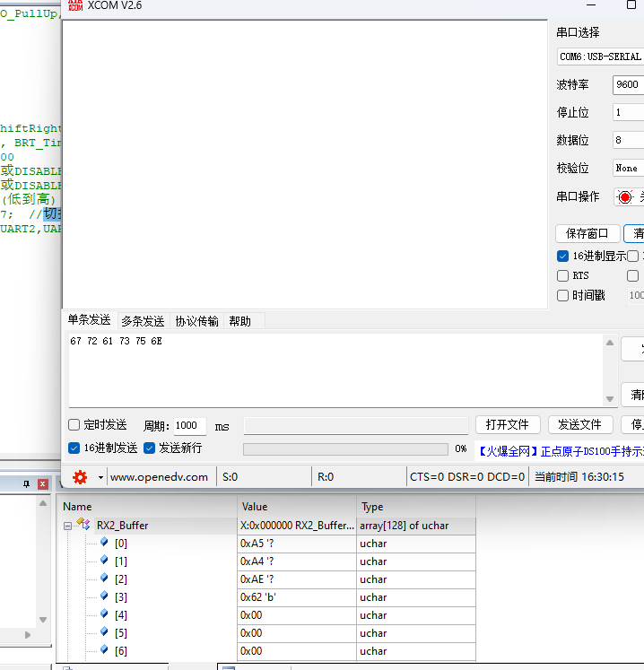Open the 协议传输 tab
This screenshot has height=670, width=644.
click(x=196, y=321)
